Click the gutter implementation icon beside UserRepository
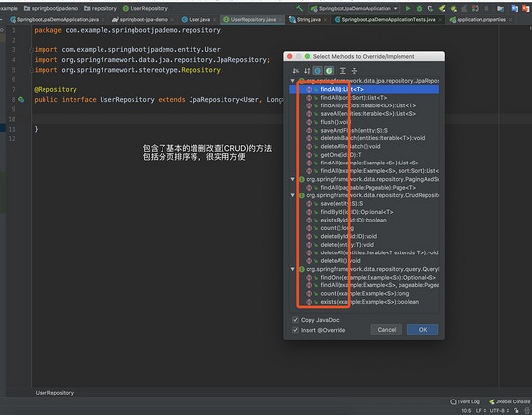Screen dimensions: 532x415 click(x=21, y=99)
